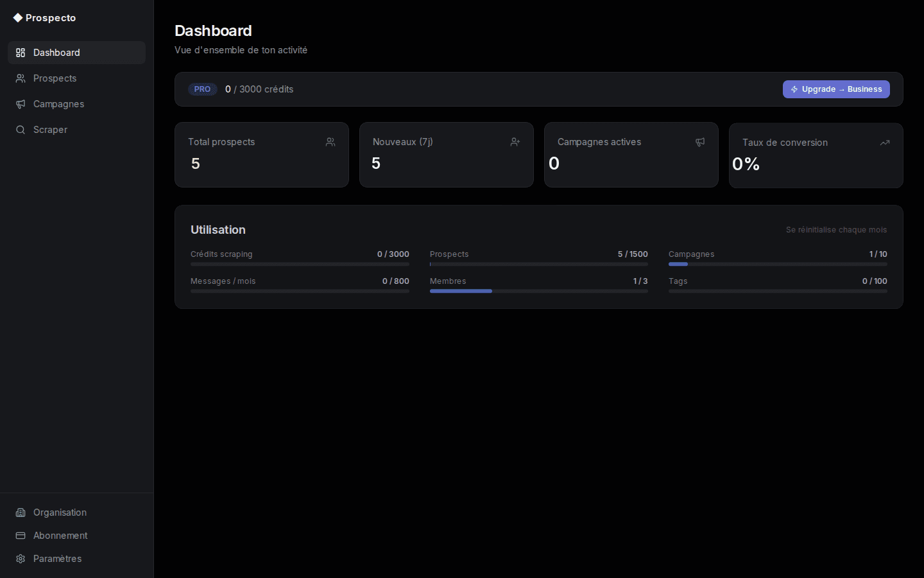Click the Membres usage progress bar

tap(539, 291)
